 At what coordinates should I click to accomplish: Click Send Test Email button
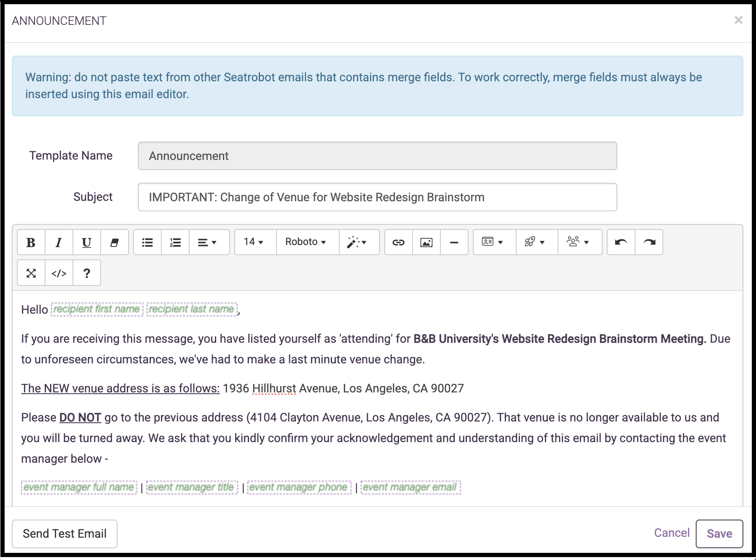[x=64, y=533]
